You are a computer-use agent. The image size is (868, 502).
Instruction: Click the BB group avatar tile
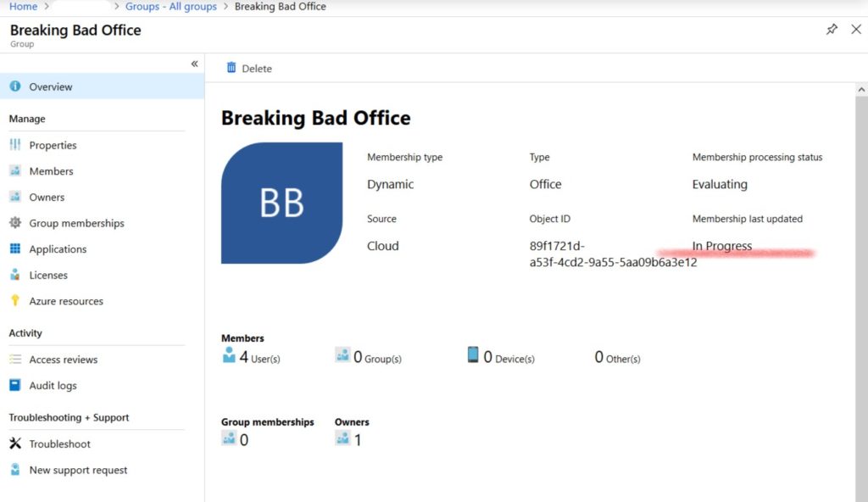coord(281,203)
